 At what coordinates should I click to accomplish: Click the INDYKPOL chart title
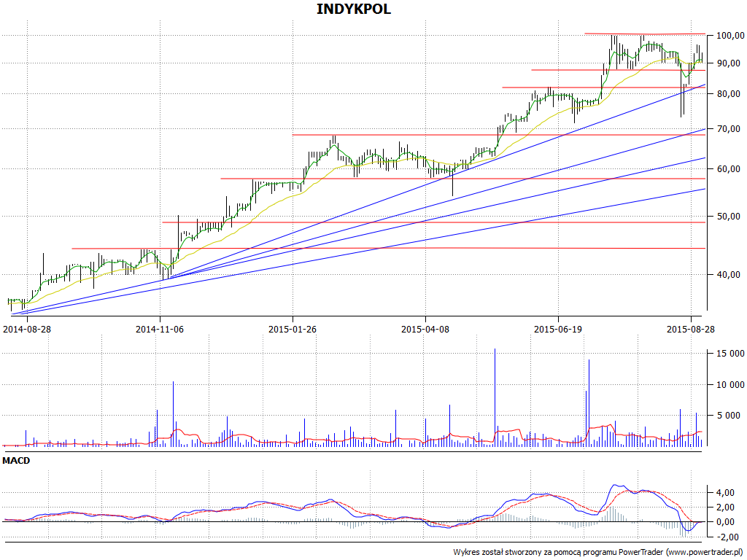tap(354, 9)
